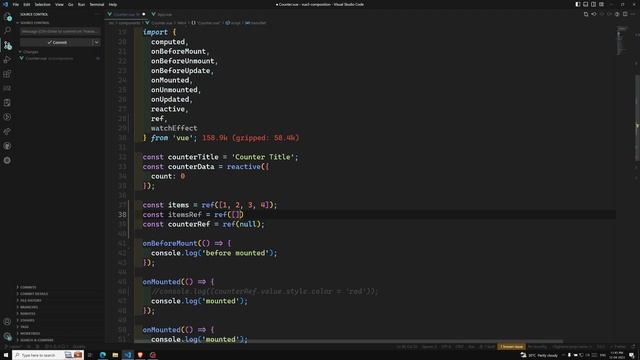Open the Extensions view icon
Image resolution: width=640 pixels, height=360 pixels.
[x=7, y=74]
